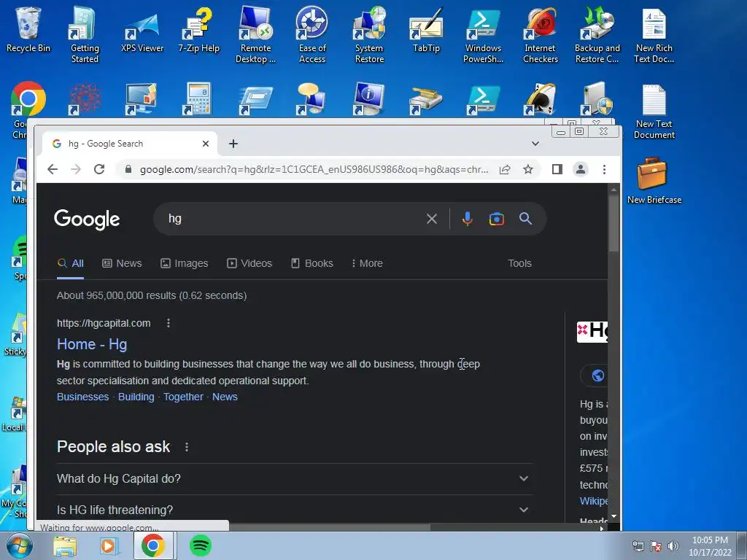747x560 pixels.
Task: Open Windows Media Player from the taskbar
Action: [x=109, y=545]
